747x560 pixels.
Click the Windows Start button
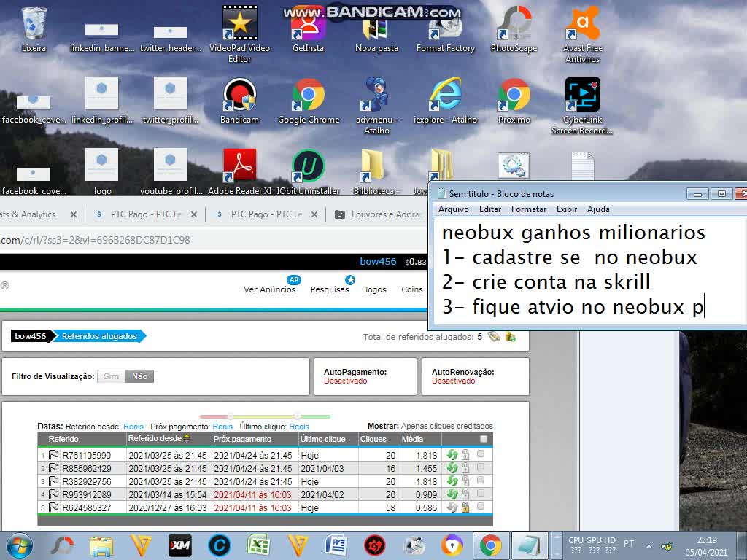[x=20, y=545]
